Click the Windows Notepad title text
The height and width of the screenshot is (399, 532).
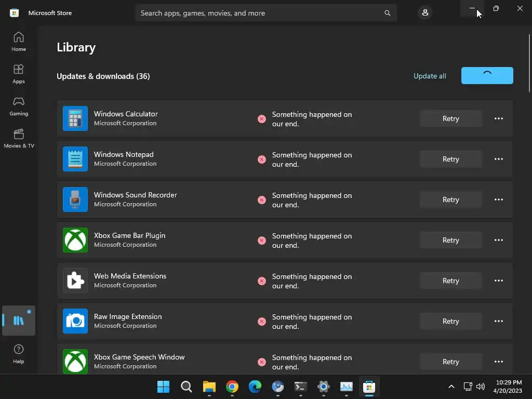click(x=124, y=154)
